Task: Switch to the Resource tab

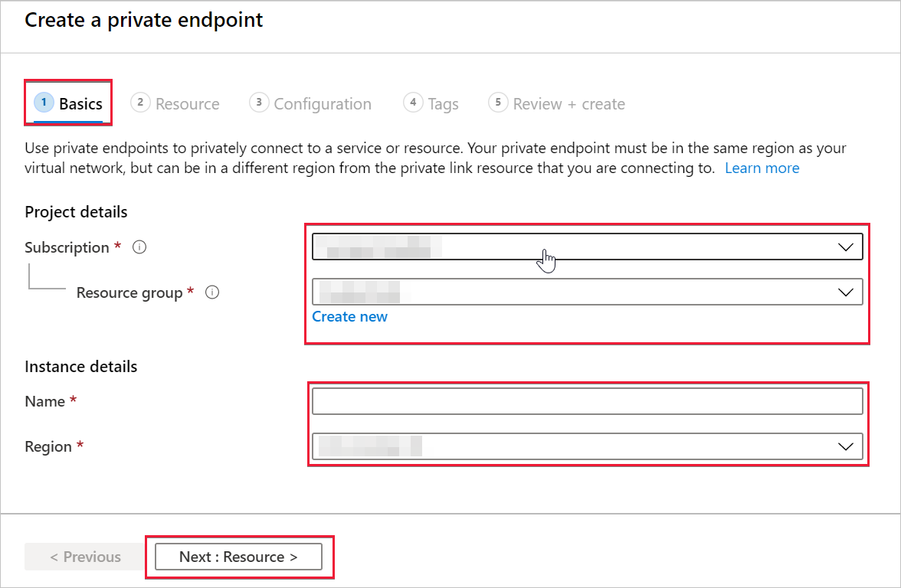Action: pyautogui.click(x=187, y=104)
